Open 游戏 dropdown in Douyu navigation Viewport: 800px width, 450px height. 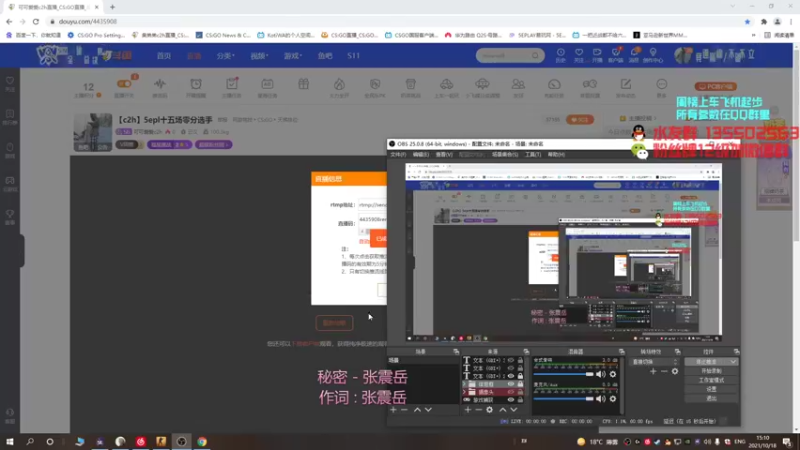pos(292,56)
